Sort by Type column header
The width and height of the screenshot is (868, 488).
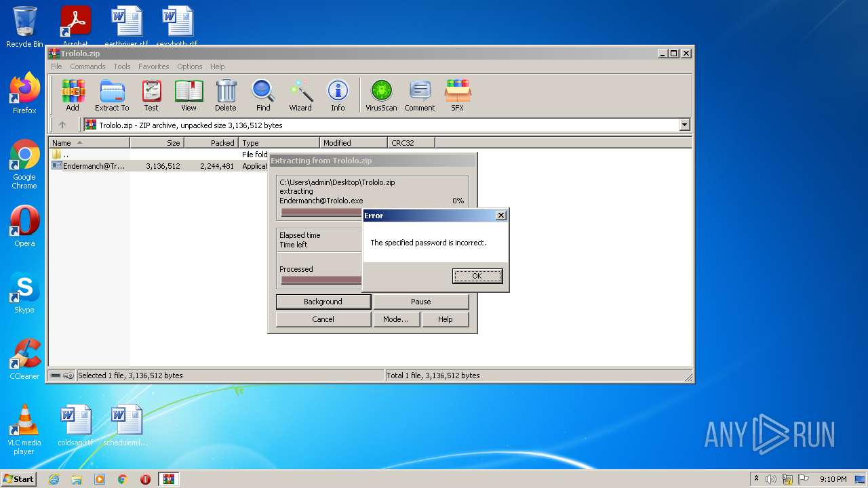point(279,143)
